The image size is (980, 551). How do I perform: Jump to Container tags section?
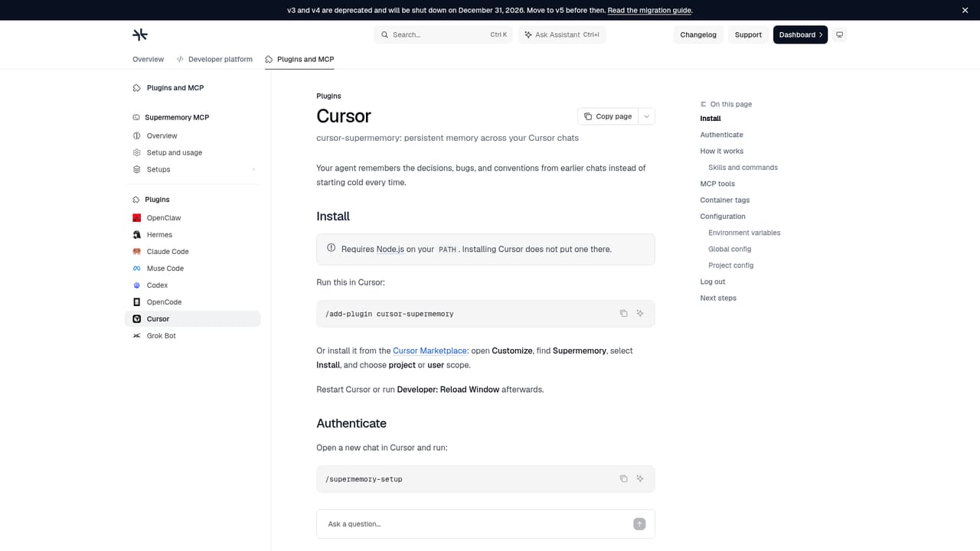pos(725,201)
